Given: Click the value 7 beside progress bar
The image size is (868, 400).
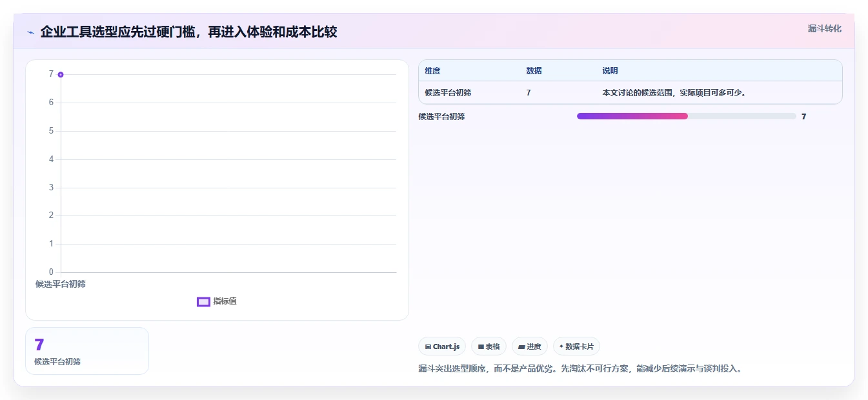Looking at the screenshot, I should [803, 117].
